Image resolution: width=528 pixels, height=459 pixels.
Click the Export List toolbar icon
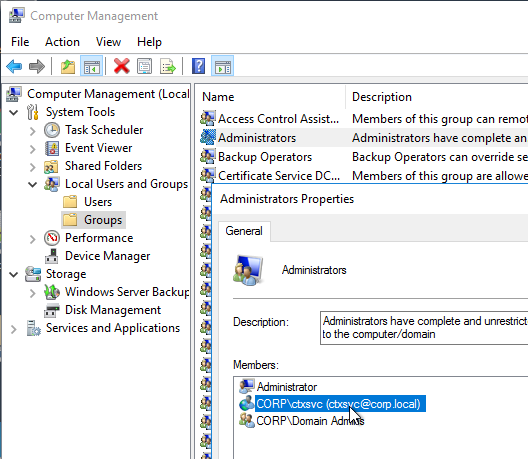click(168, 66)
